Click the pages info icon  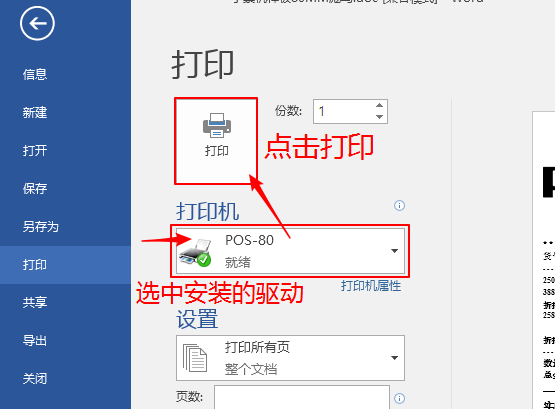(x=399, y=398)
